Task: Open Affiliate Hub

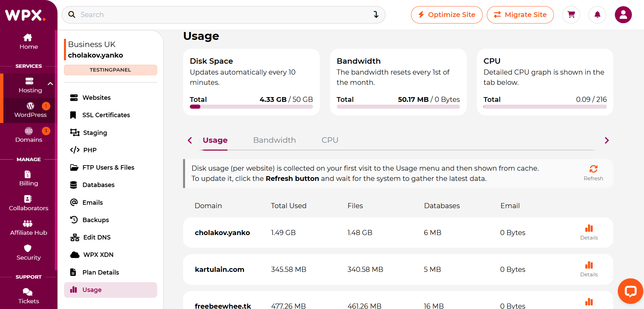Action: point(29,228)
